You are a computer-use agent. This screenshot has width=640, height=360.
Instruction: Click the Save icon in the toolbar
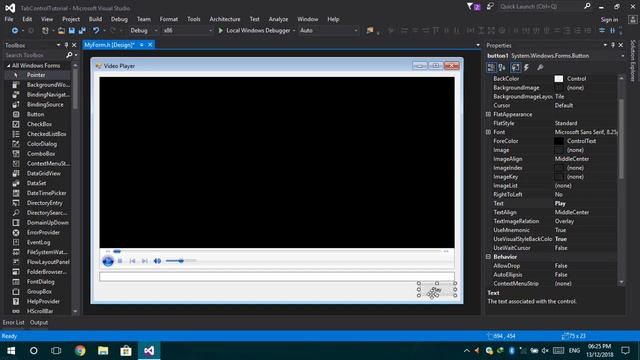coord(72,31)
